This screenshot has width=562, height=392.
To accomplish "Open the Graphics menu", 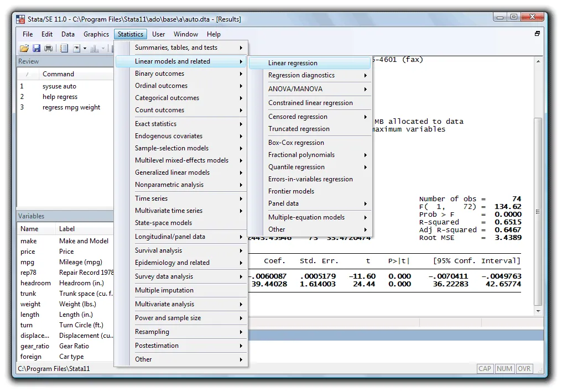I will 96,34.
